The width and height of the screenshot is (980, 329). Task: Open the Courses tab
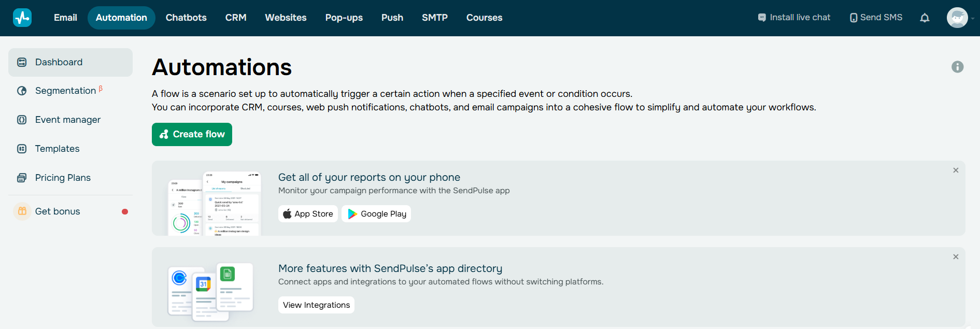click(x=484, y=18)
